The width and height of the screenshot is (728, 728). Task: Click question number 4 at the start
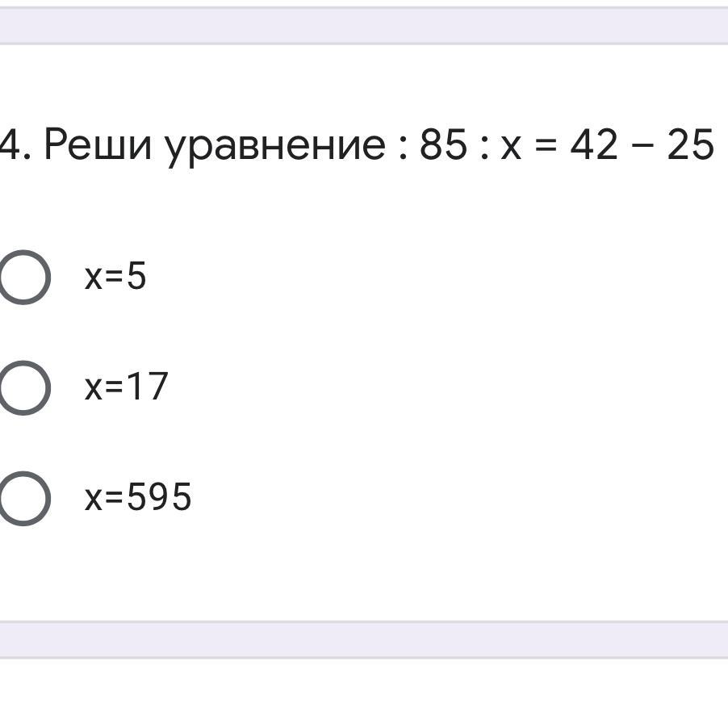[10, 145]
